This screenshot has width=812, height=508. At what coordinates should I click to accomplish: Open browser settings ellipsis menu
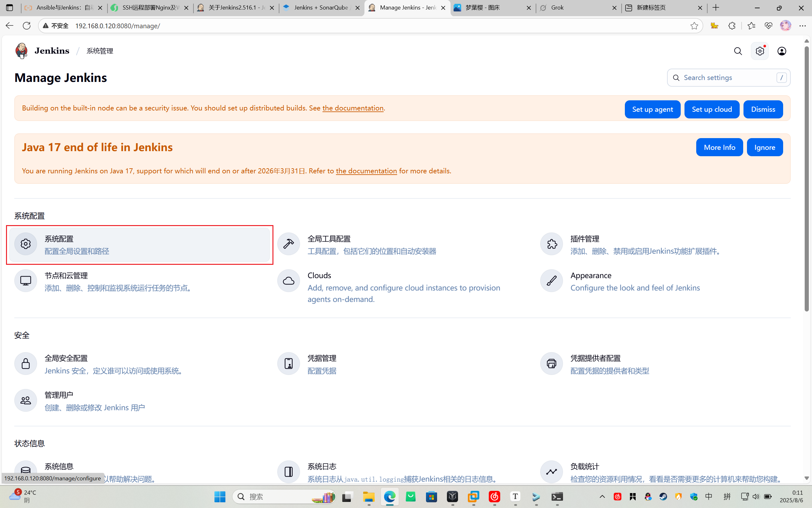point(802,26)
